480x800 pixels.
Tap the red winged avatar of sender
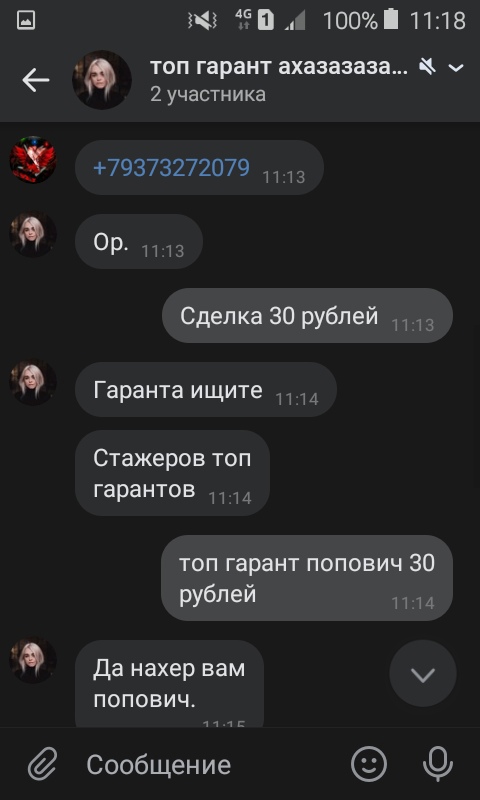(33, 160)
